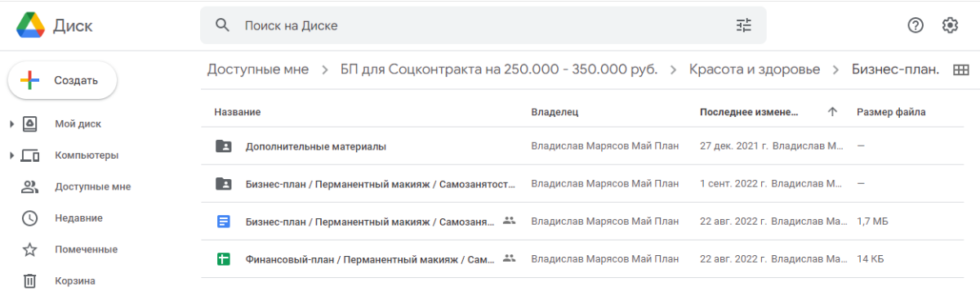Screen dimensions: 980x296
Task: Open the Settings gear icon
Action: pos(950,25)
